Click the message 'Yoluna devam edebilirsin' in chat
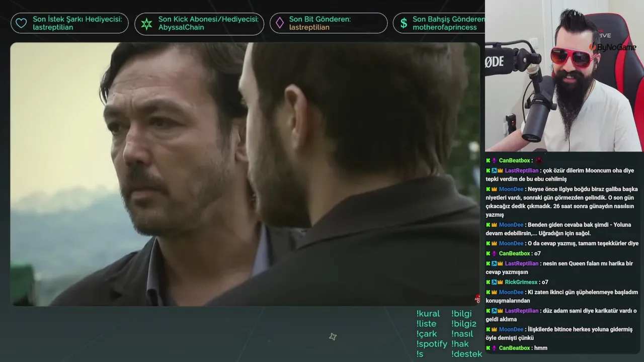The image size is (644, 362). pos(558,229)
